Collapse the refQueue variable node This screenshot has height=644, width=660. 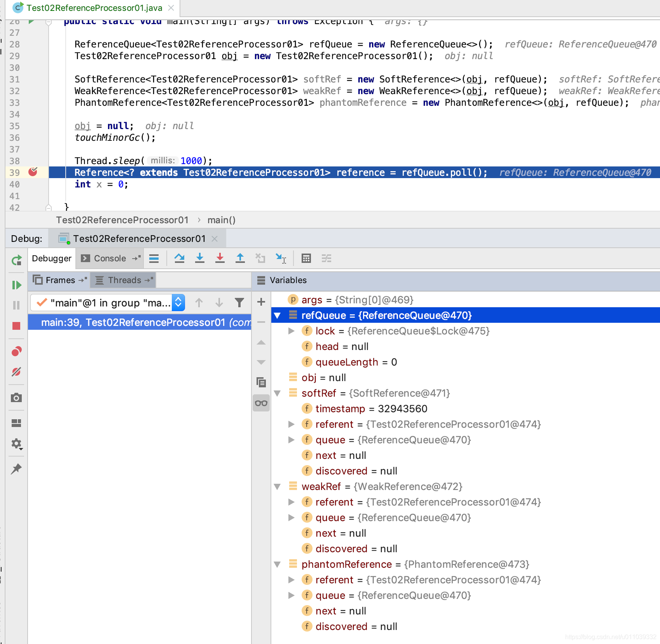(x=277, y=315)
